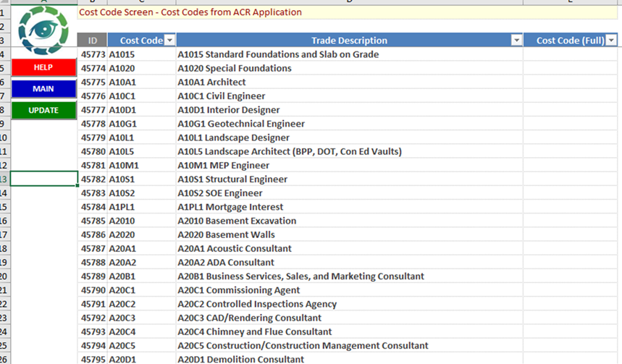Screen dimensions: 622x364
Task: Open Trade Description filter dropdown
Action: pyautogui.click(x=516, y=40)
